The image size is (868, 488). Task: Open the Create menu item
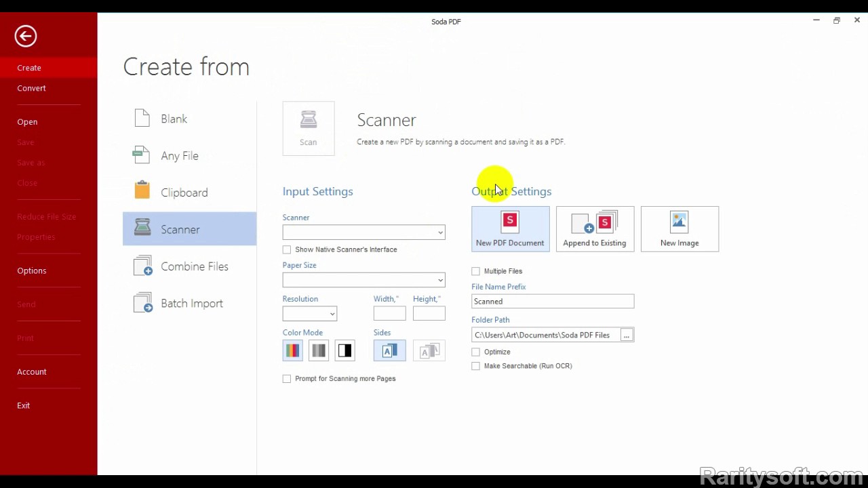49,68
